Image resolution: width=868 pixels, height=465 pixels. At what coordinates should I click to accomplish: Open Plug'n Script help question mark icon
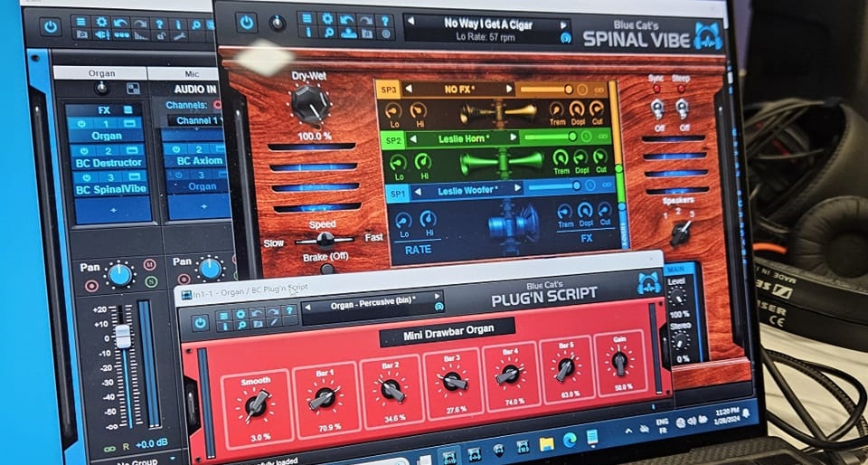[288, 310]
